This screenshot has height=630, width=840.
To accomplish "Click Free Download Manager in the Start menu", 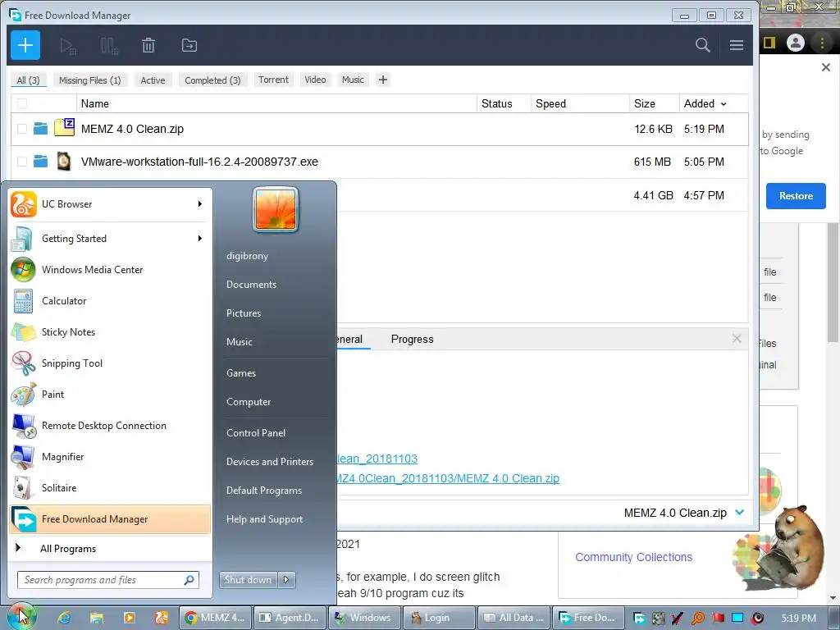I will click(109, 519).
